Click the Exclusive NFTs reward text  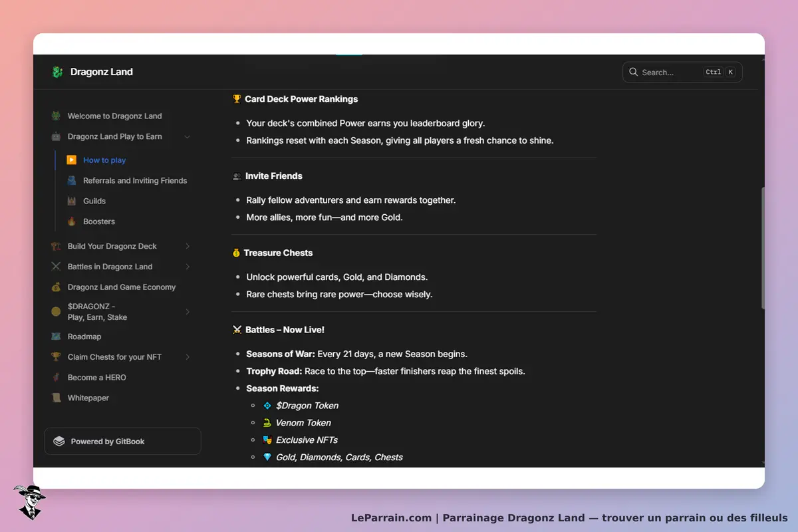307,440
